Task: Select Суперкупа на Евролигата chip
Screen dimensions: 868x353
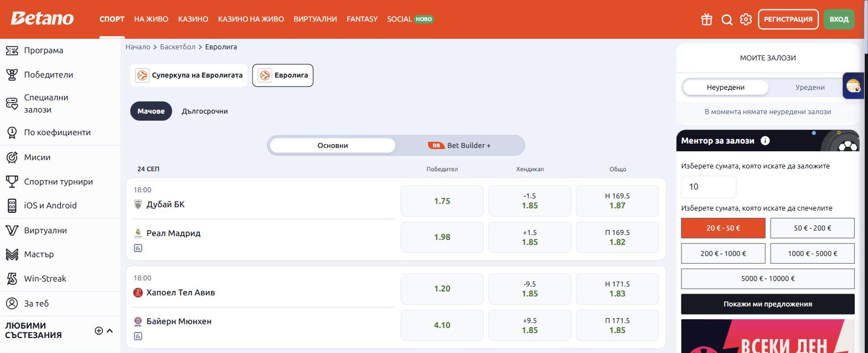Action: coord(189,75)
